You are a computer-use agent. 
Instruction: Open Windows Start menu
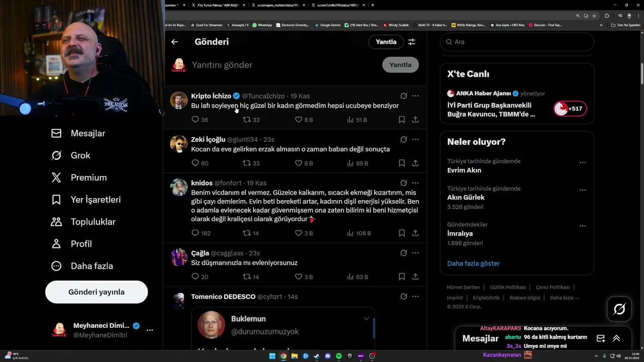tap(272, 356)
